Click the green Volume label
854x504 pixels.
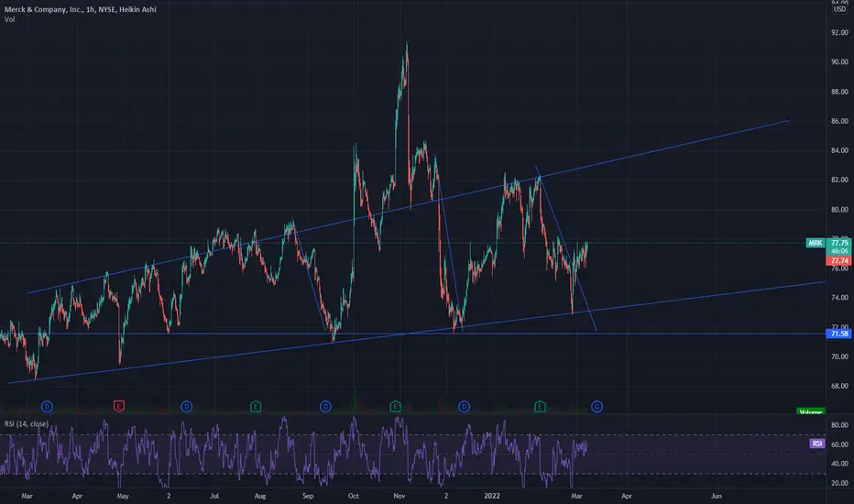[810, 411]
